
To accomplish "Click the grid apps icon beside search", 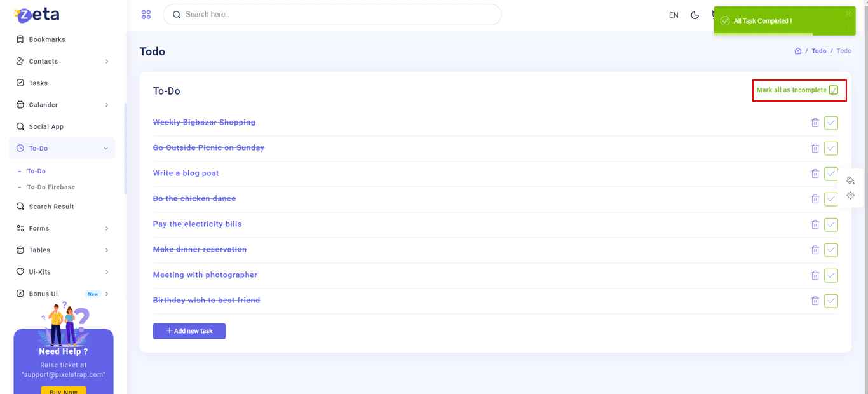I will [146, 15].
